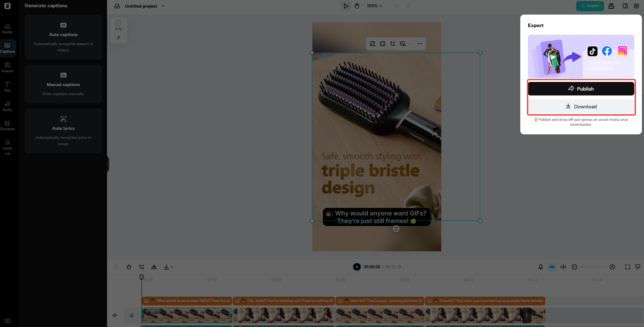Screen dimensions: 644x327
Task: Record a voiceover with the microphone icon
Action: pos(541,267)
